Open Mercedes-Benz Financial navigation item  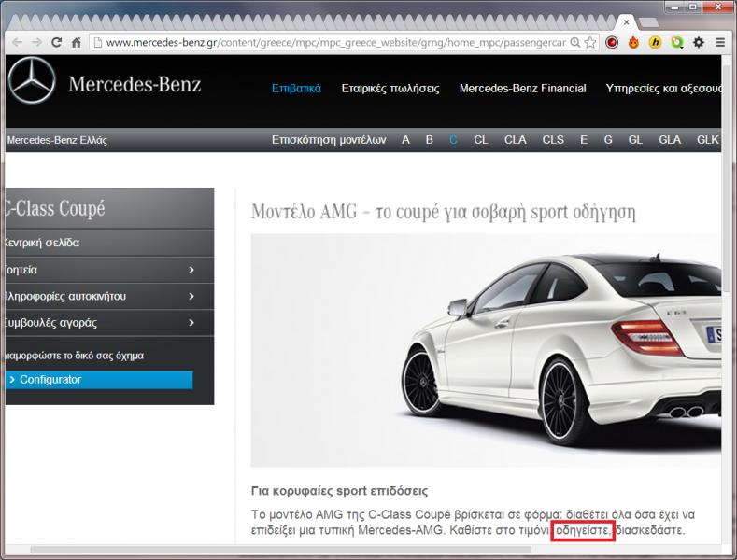(x=523, y=89)
